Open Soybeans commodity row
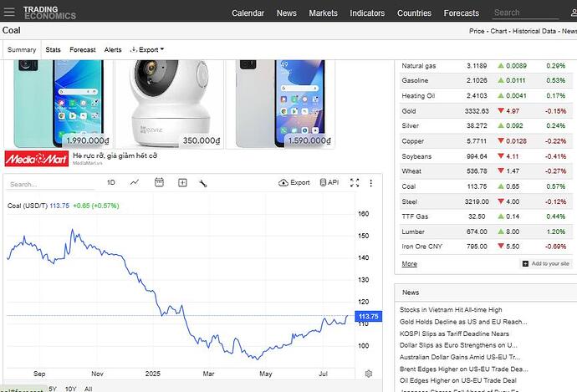The height and width of the screenshot is (392, 577). 486,156
